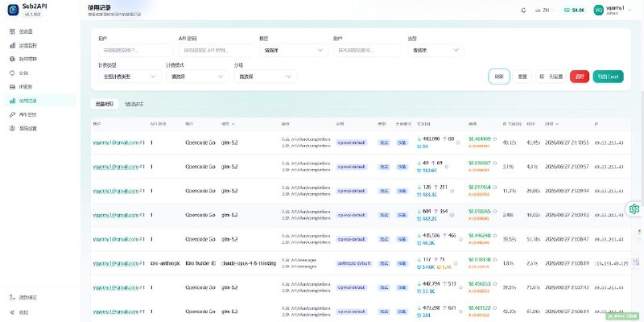Click the small floating icon below the green assistant icon
This screenshot has width=644, height=322.
point(639,233)
